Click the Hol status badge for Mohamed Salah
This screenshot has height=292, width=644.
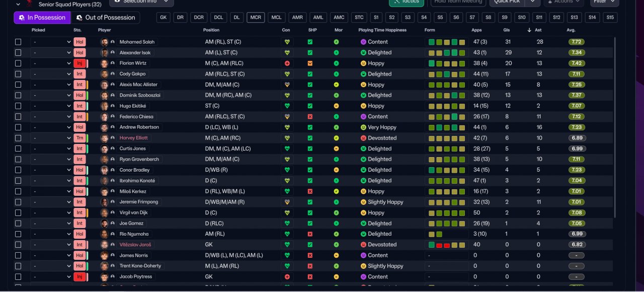pyautogui.click(x=79, y=42)
